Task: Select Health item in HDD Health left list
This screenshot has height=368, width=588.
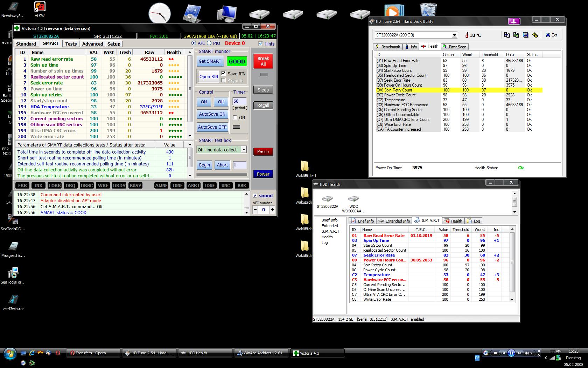Action: pyautogui.click(x=327, y=237)
